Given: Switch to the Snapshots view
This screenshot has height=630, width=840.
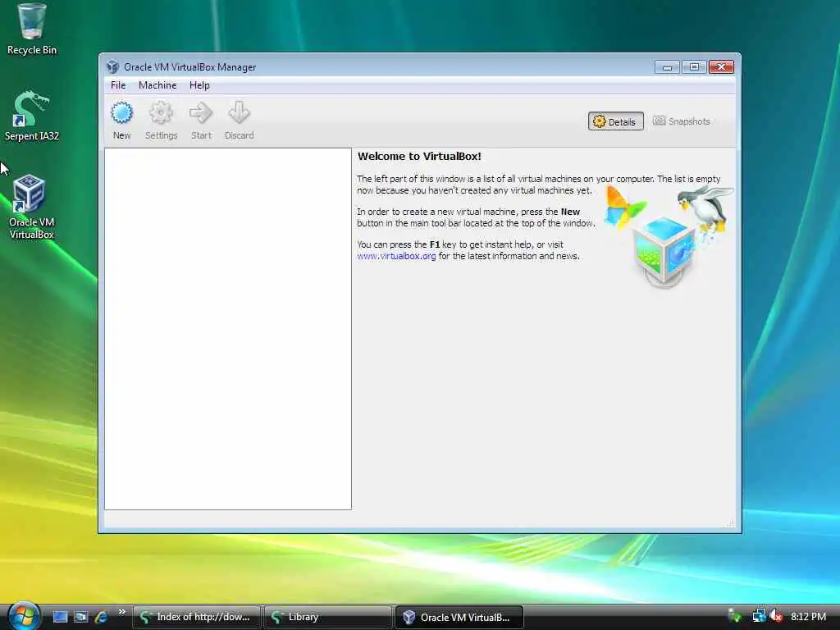Looking at the screenshot, I should pos(682,121).
